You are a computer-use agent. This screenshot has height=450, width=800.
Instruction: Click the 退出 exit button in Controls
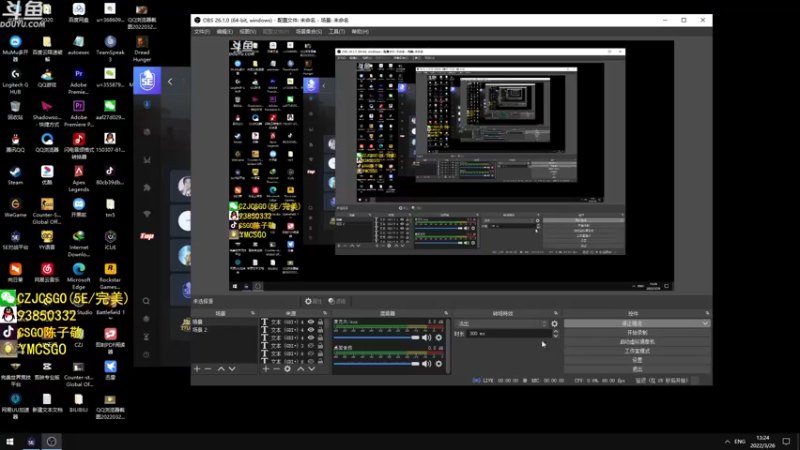pos(637,369)
